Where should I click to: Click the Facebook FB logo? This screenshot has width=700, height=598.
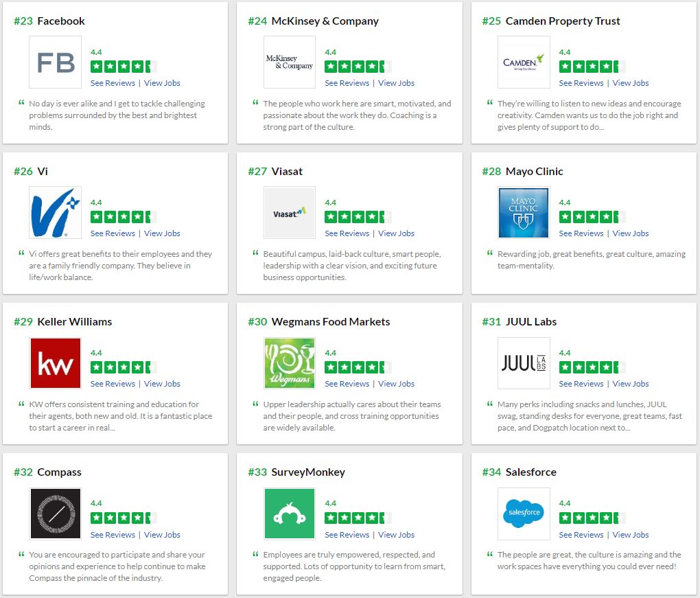56,62
